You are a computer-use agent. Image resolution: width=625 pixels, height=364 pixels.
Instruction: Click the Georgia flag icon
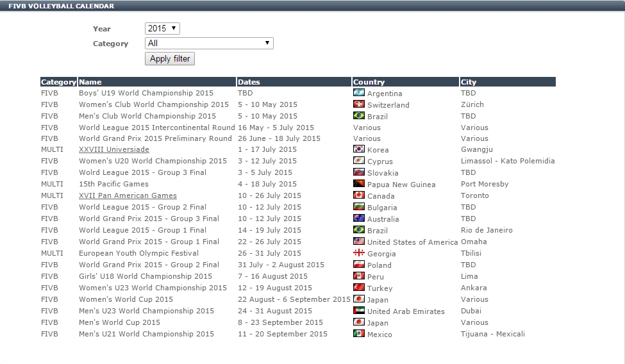click(x=359, y=252)
